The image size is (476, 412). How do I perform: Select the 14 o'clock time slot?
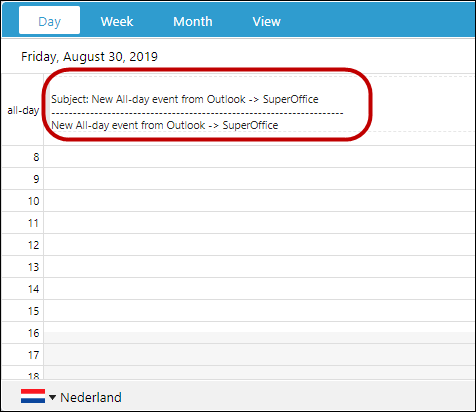(259, 289)
